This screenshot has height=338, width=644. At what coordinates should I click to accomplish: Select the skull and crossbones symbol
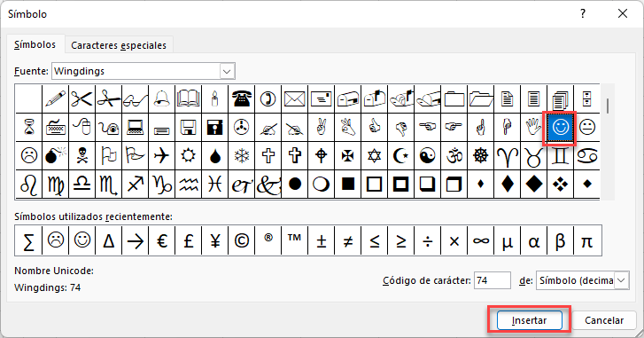coord(81,156)
